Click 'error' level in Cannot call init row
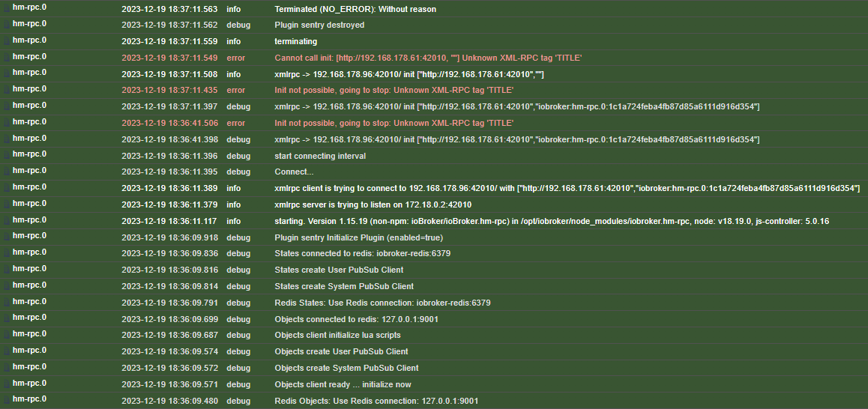The width and height of the screenshot is (868, 409). (x=236, y=58)
